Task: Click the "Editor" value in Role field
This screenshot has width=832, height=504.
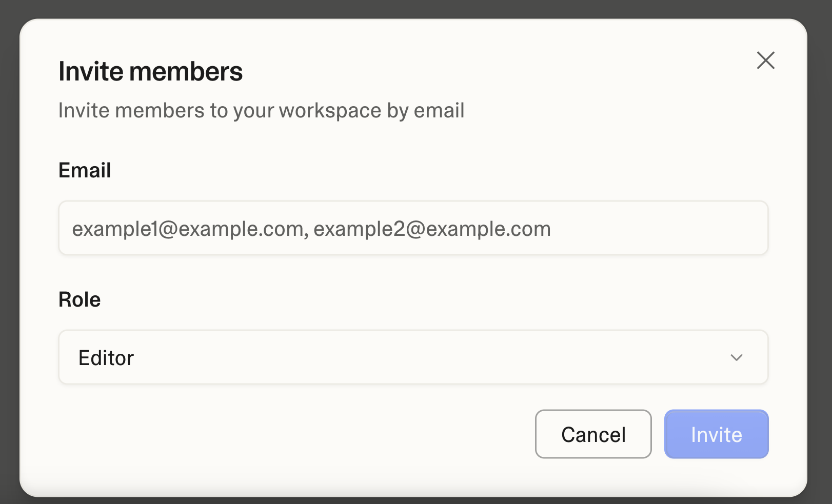Action: [x=106, y=358]
